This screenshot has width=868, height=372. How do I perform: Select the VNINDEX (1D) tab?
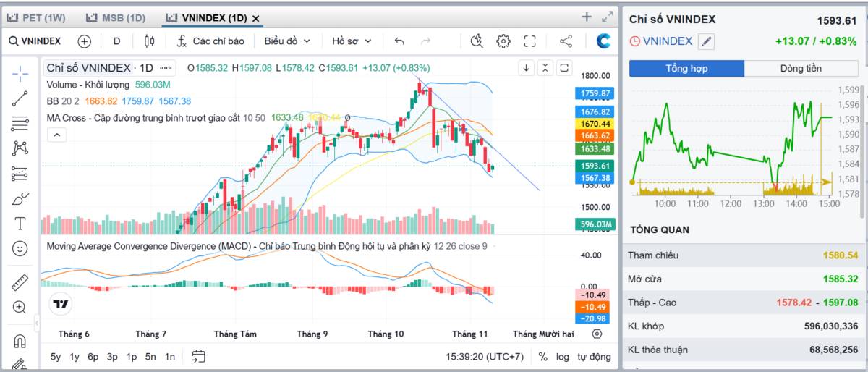[x=206, y=17]
